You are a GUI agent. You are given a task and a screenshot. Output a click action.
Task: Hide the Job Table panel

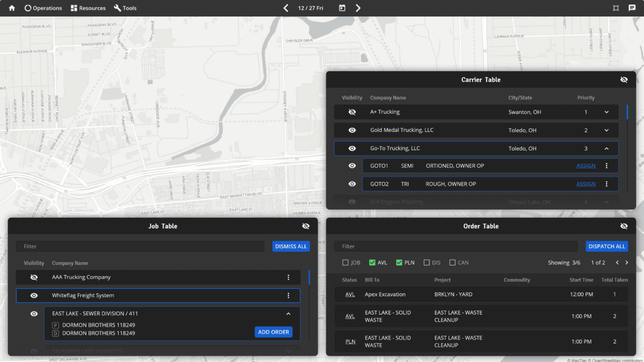(x=306, y=226)
